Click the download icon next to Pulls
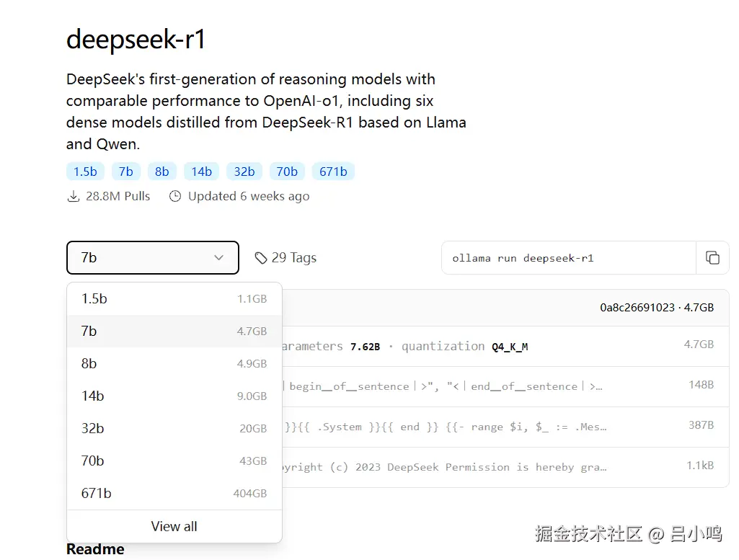Screen dimensions: 739x560 pos(73,196)
